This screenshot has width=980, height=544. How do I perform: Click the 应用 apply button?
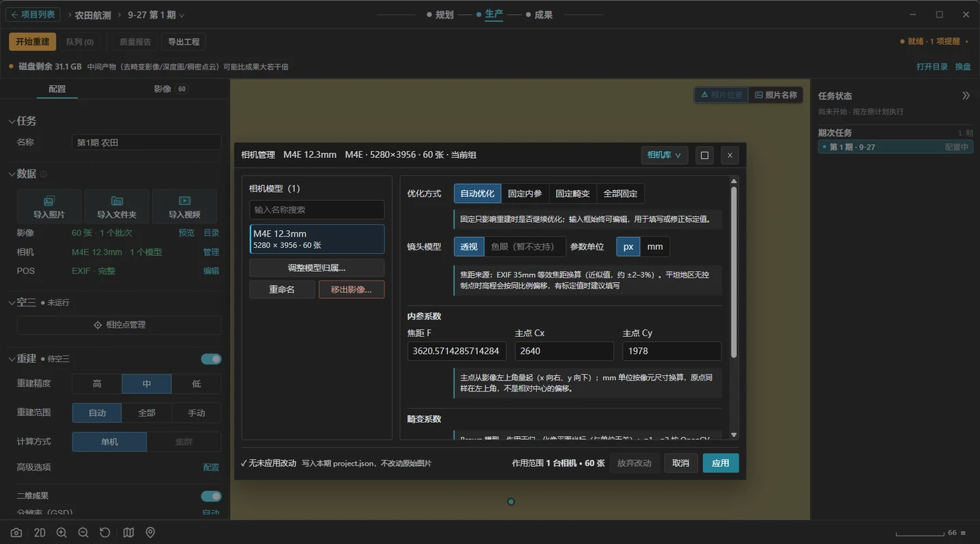(721, 463)
